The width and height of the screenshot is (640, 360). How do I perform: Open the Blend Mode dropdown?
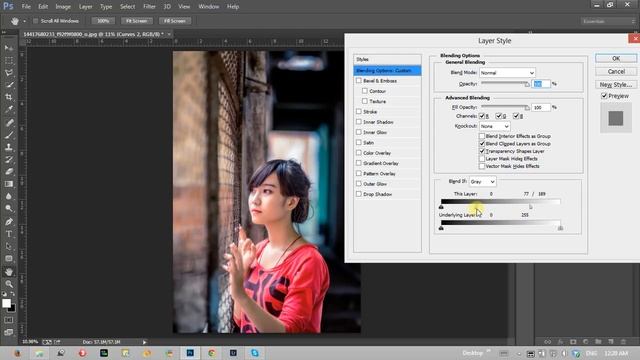tap(507, 73)
